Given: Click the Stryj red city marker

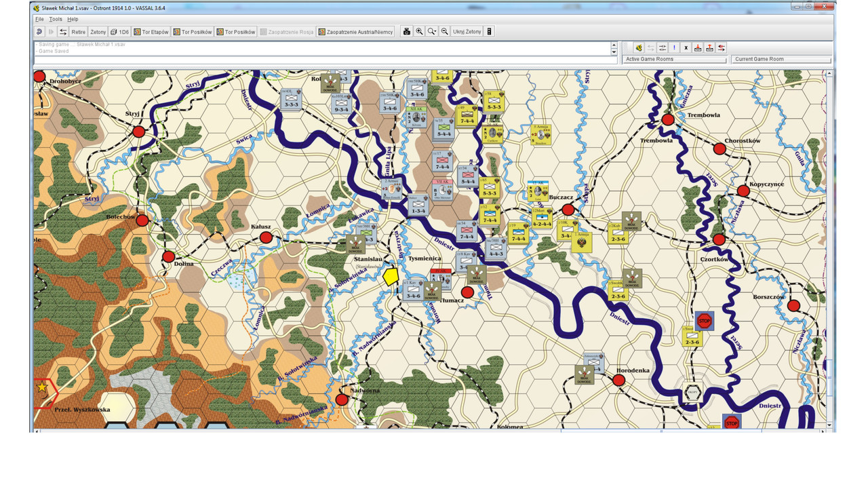Looking at the screenshot, I should click(138, 132).
